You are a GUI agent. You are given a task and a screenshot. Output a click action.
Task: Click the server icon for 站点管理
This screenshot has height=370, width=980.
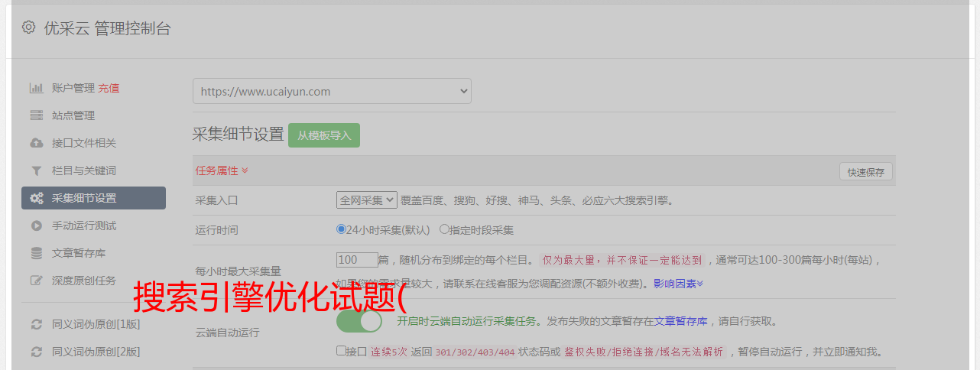(x=36, y=115)
